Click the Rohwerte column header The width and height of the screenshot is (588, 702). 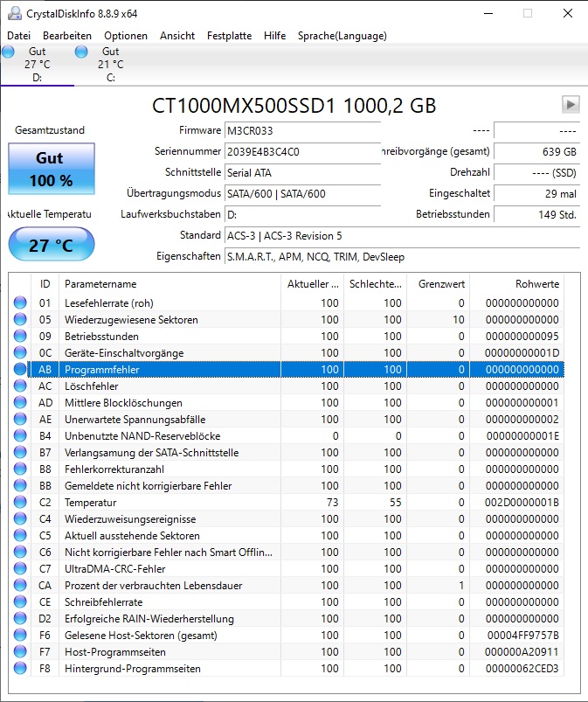coord(517,284)
